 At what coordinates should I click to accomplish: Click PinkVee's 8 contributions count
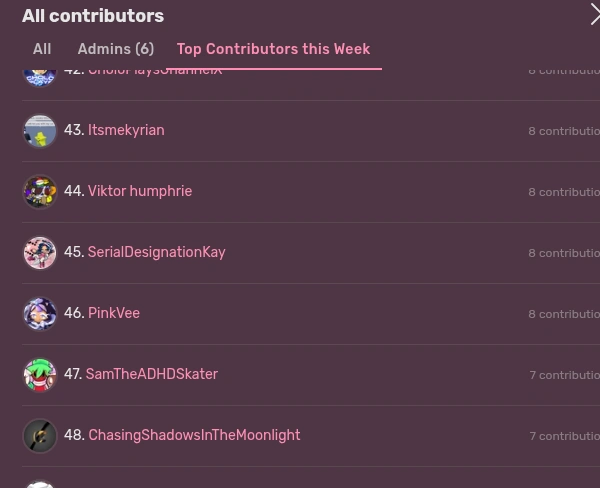(564, 314)
